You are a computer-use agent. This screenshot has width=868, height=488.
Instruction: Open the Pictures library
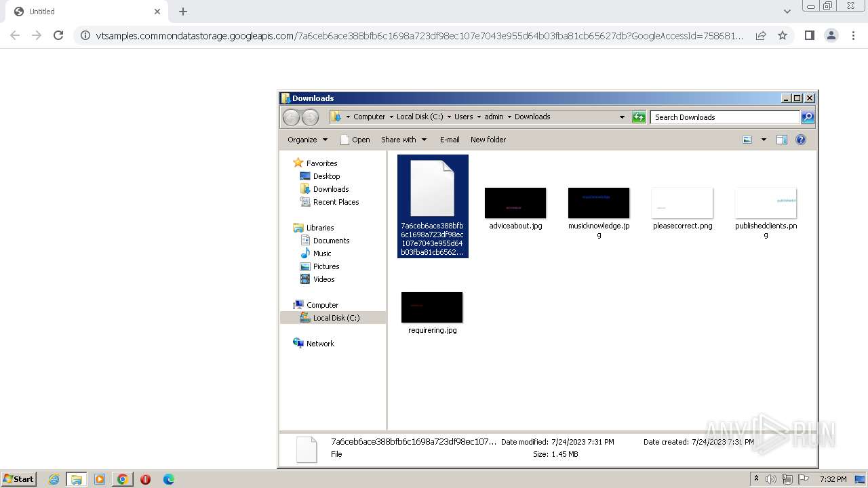pyautogui.click(x=326, y=266)
